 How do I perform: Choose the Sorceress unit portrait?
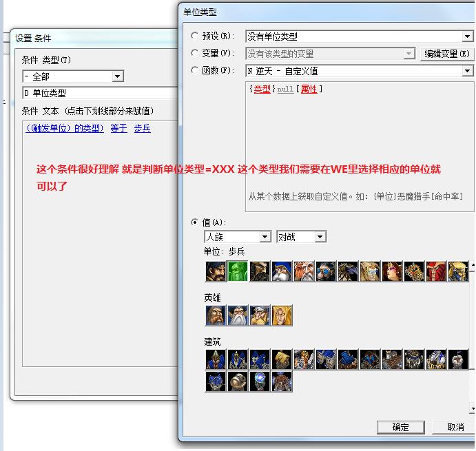click(392, 271)
